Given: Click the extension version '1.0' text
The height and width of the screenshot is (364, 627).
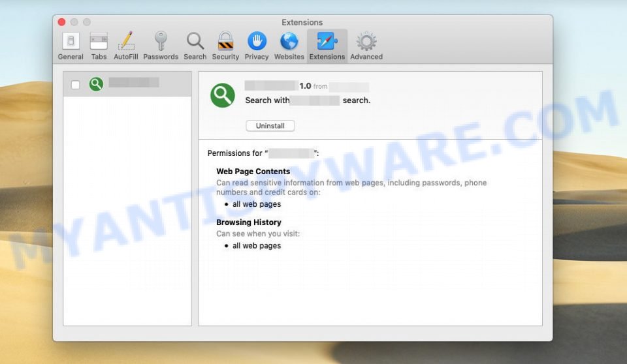Looking at the screenshot, I should pyautogui.click(x=305, y=86).
